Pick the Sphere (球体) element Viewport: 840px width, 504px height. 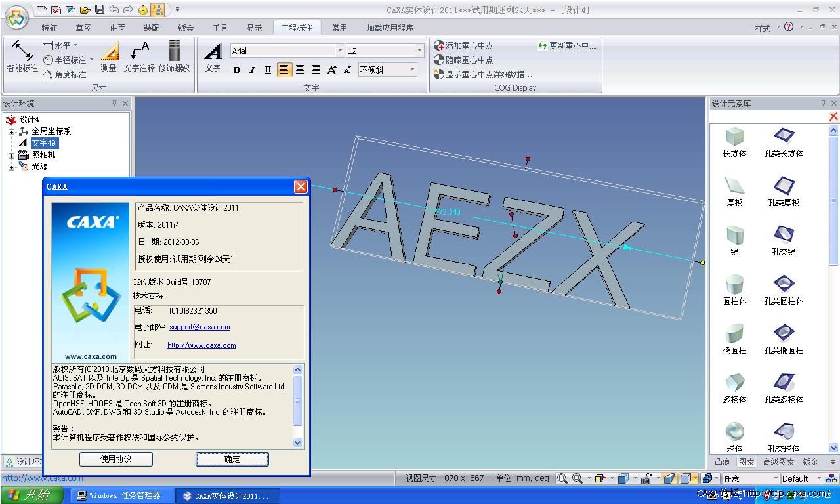point(734,438)
